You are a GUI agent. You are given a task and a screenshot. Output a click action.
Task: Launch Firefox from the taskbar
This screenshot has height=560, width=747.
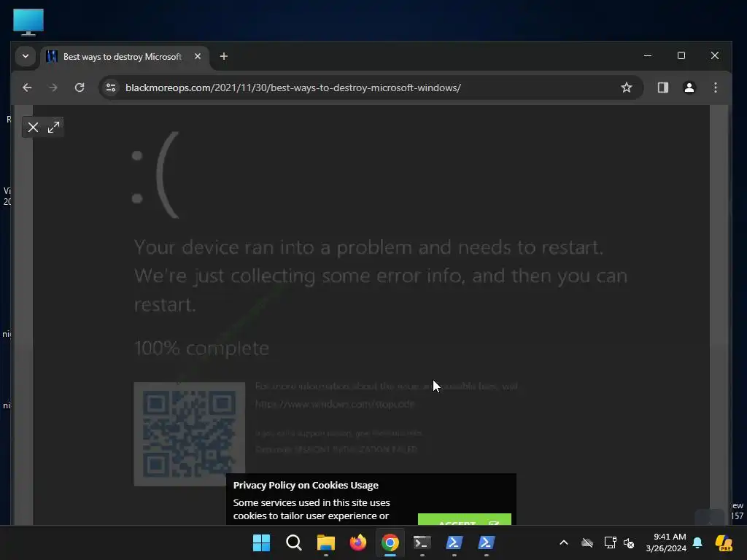(x=357, y=542)
